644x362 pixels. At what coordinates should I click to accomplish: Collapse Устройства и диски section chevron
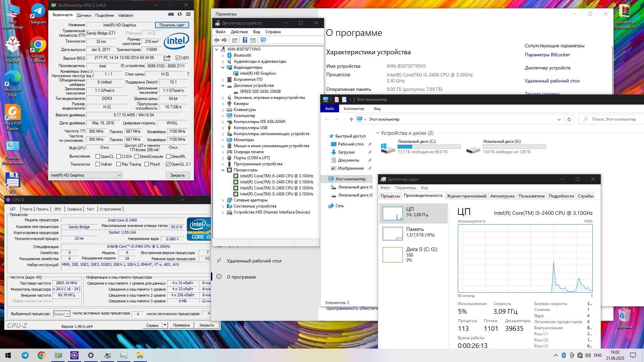[378, 133]
